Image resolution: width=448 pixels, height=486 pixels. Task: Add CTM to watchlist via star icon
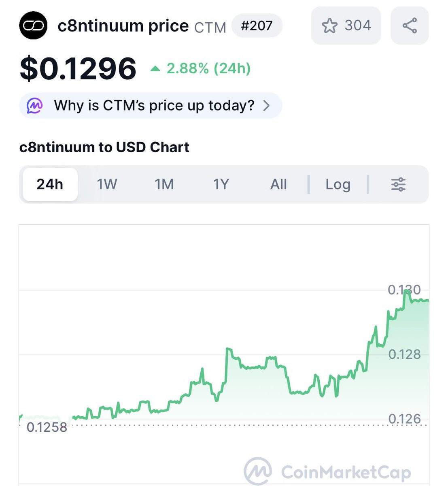329,26
